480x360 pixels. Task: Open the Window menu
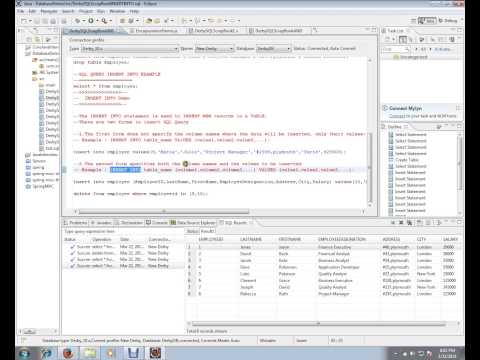click(117, 11)
